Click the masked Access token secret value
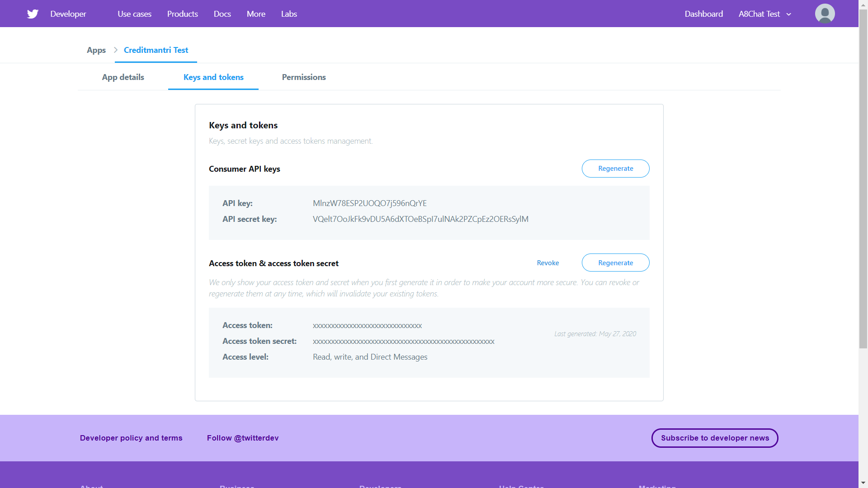Viewport: 868px width, 488px height. coord(403,342)
